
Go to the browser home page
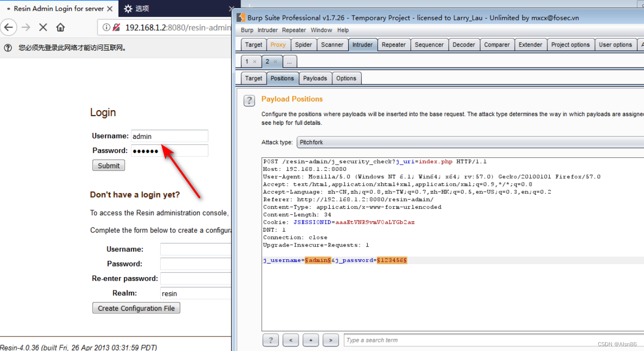(x=60, y=27)
